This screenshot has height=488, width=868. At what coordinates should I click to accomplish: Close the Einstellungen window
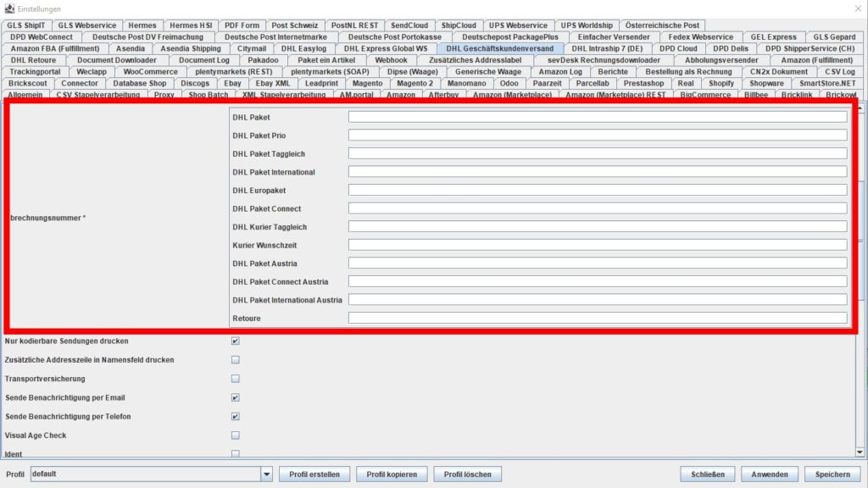click(858, 8)
